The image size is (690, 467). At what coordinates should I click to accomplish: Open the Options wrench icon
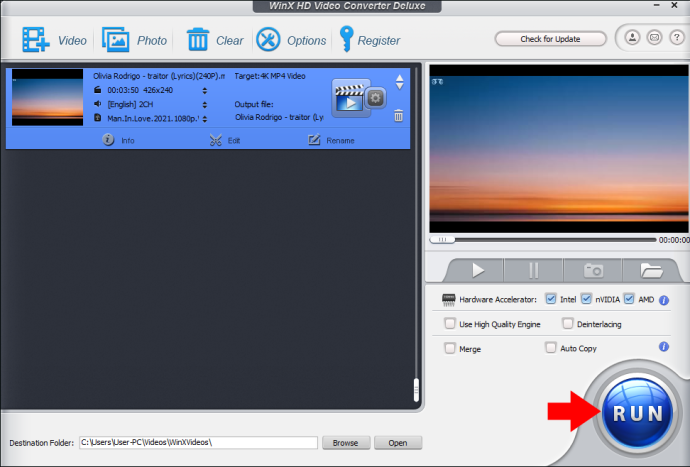(268, 40)
